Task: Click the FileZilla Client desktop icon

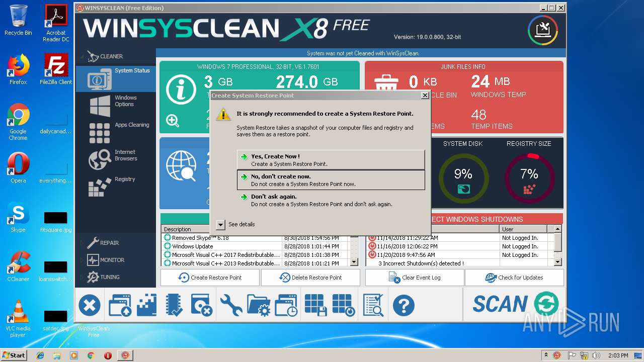Action: 56,69
